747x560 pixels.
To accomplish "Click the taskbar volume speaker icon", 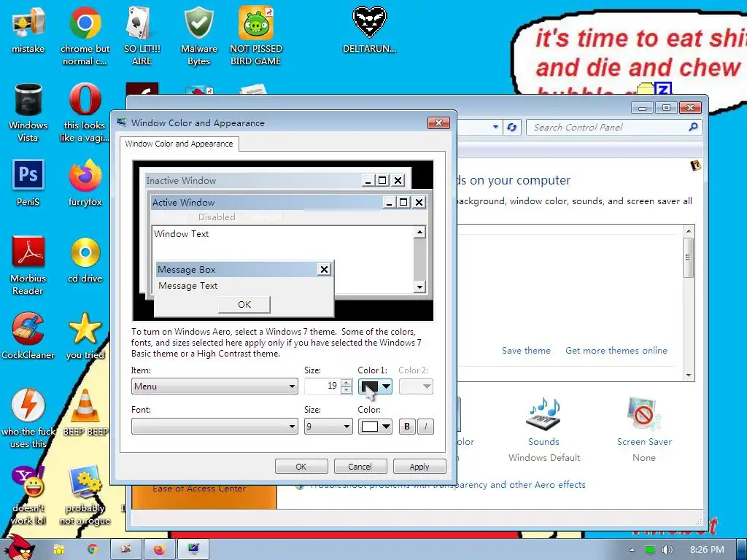I will pyautogui.click(x=667, y=550).
